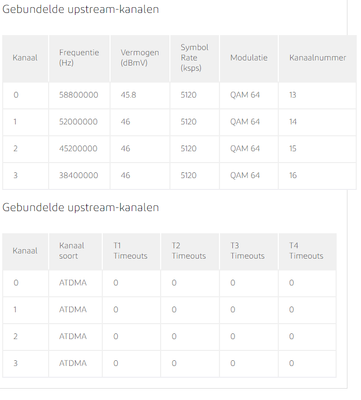Click the T3 Timeouts column header
This screenshot has width=361, height=400.
click(x=249, y=251)
